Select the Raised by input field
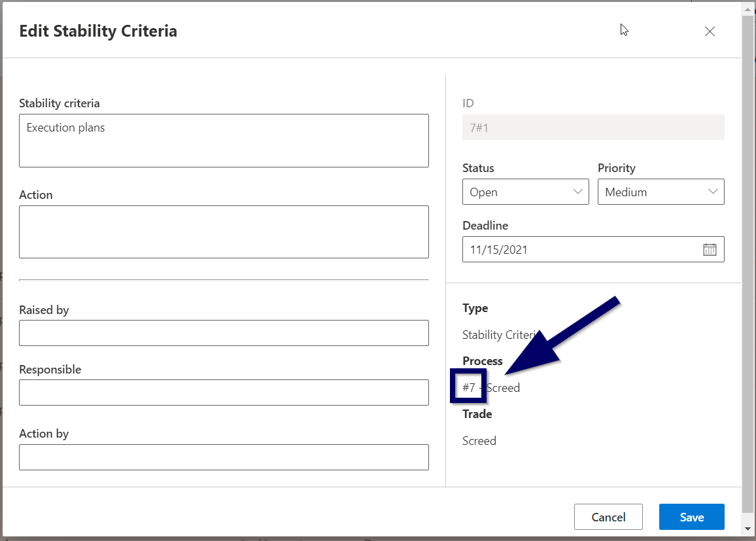Screen dimensions: 756x541 (x=224, y=333)
